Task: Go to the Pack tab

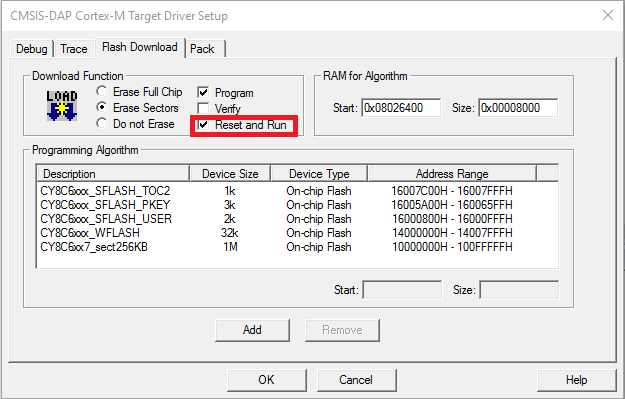Action: pos(202,49)
